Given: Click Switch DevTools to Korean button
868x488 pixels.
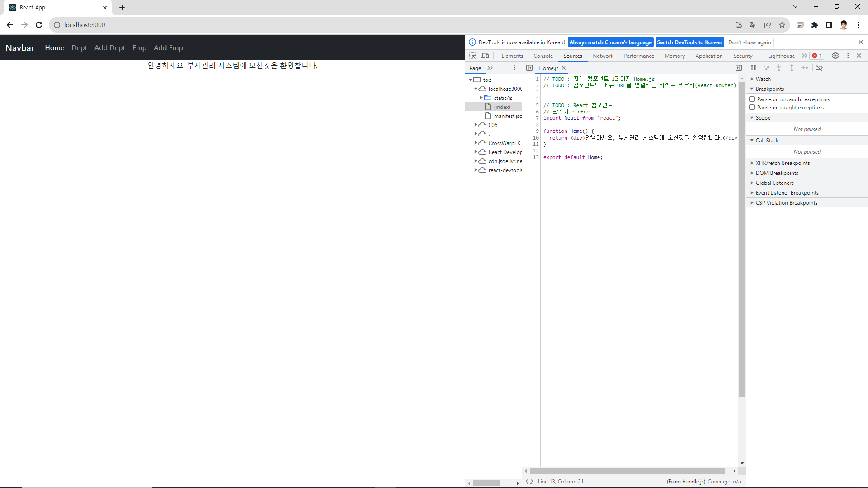Looking at the screenshot, I should pyautogui.click(x=689, y=42).
